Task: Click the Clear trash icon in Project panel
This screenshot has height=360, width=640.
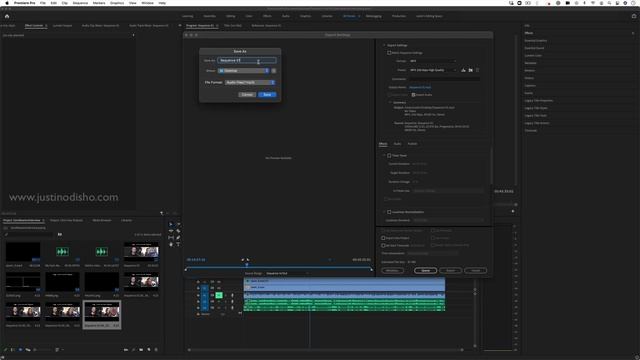Action: tap(156, 350)
